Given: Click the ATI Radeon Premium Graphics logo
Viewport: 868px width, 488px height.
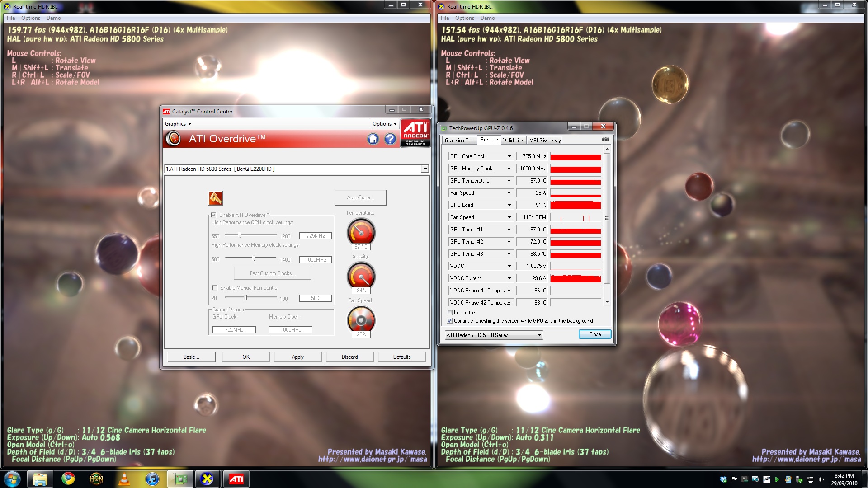Looking at the screenshot, I should [415, 133].
